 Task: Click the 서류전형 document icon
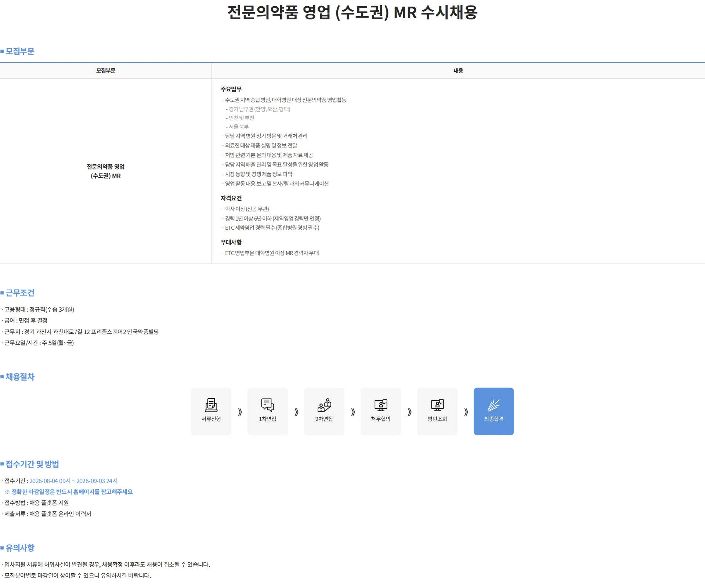pos(211,405)
